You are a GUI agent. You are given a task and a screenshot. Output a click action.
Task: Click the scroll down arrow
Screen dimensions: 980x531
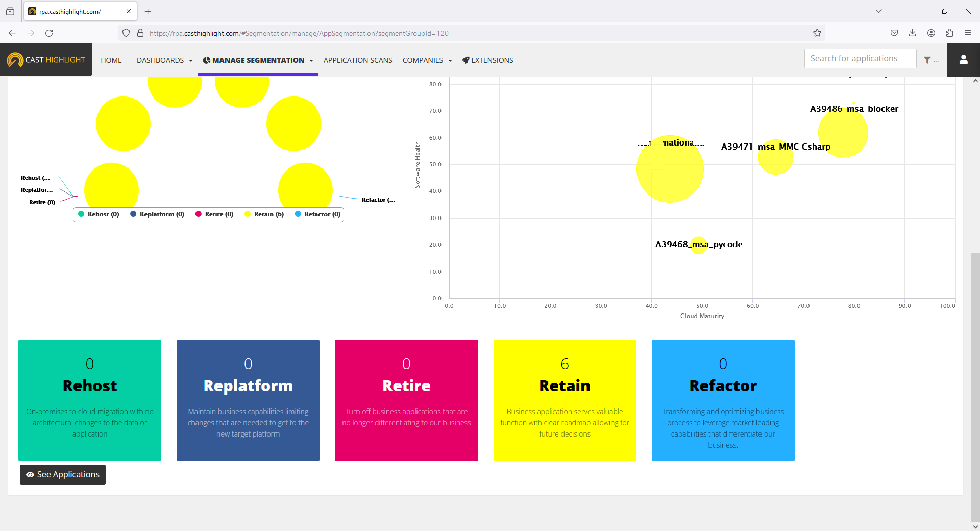tap(975, 526)
